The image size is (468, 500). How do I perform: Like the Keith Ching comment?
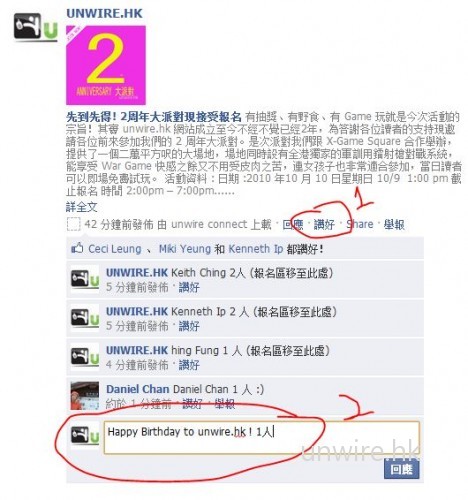[x=189, y=287]
